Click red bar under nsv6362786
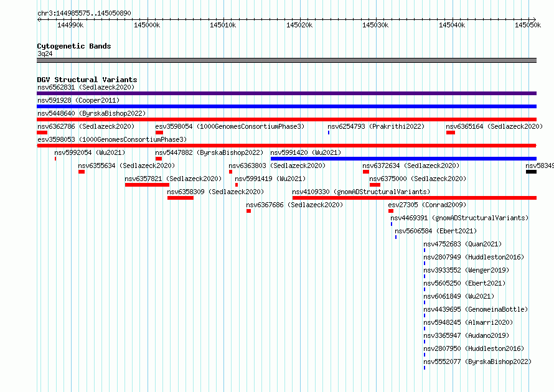 [42, 133]
